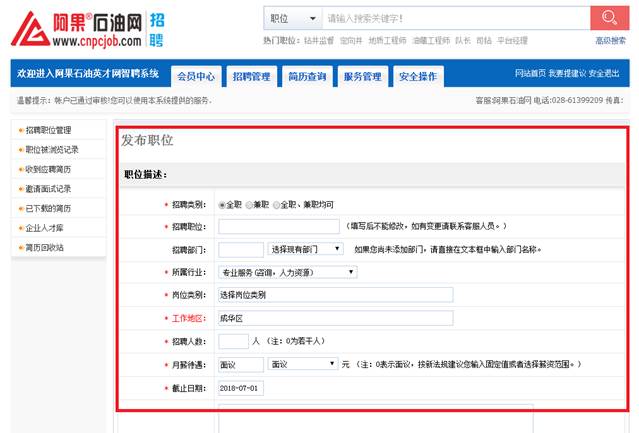This screenshot has width=639, height=433.
Task: Click the 招聘职位 text input field
Action: (x=279, y=227)
